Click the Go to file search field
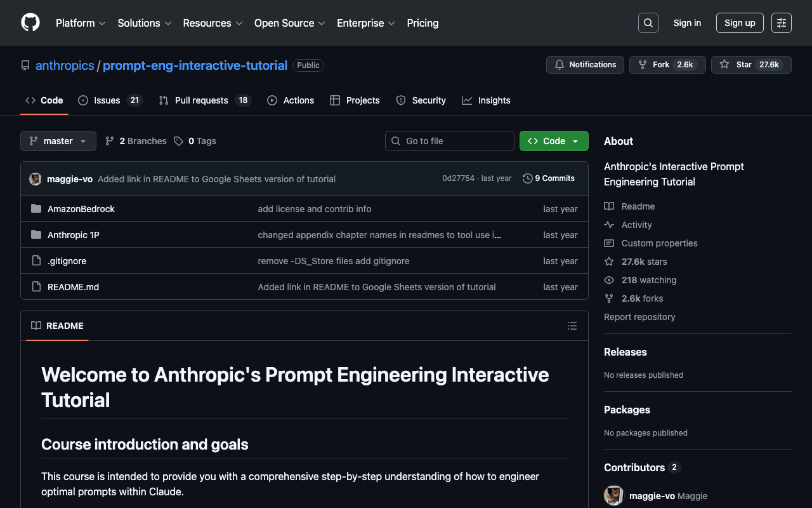The width and height of the screenshot is (812, 508). [x=450, y=141]
